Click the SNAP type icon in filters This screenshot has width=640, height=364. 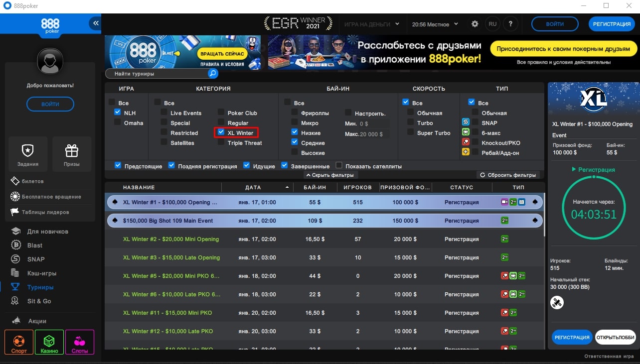click(466, 122)
